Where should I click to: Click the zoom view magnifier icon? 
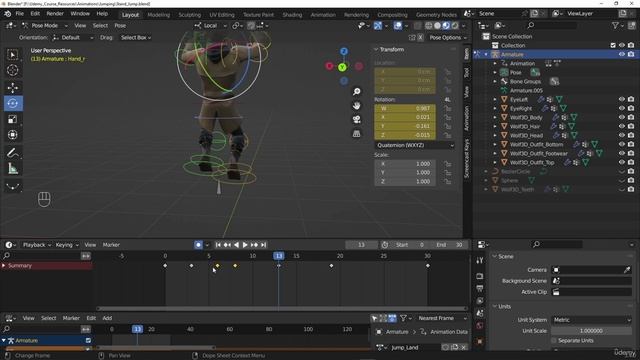click(x=357, y=91)
